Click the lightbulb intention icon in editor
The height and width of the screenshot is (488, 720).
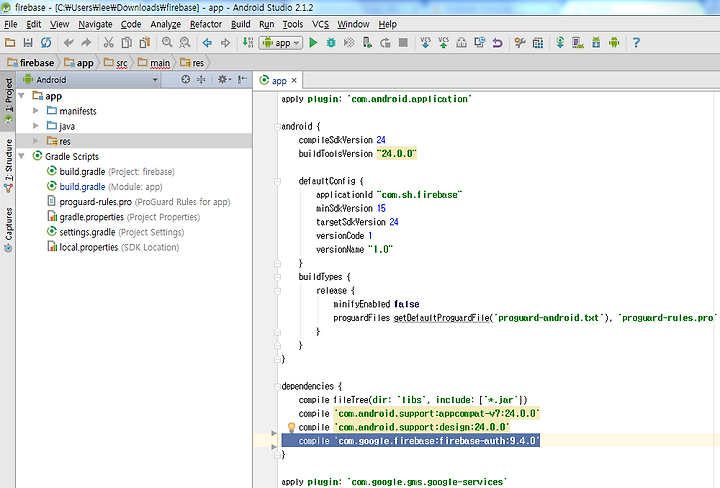point(293,427)
